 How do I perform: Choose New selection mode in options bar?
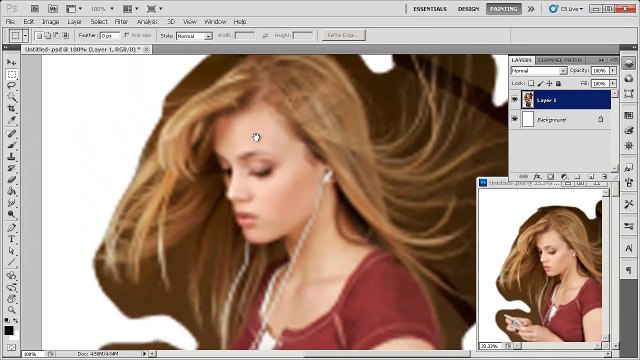point(39,36)
